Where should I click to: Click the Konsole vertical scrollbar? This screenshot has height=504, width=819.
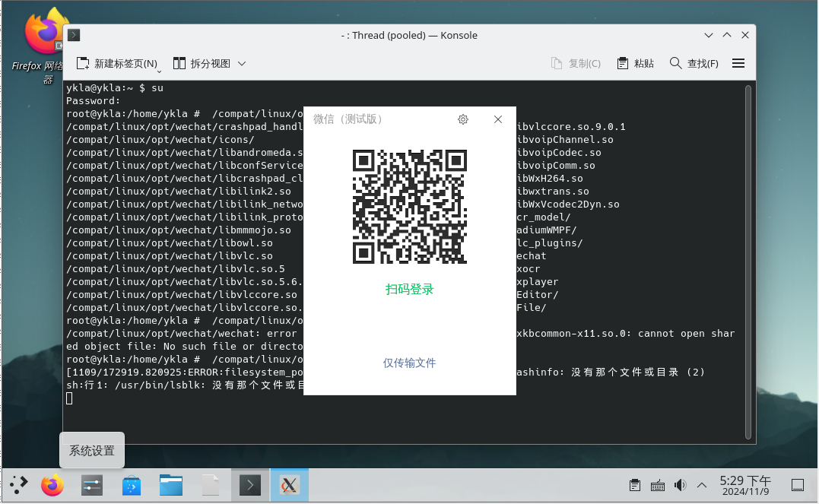coord(748,262)
